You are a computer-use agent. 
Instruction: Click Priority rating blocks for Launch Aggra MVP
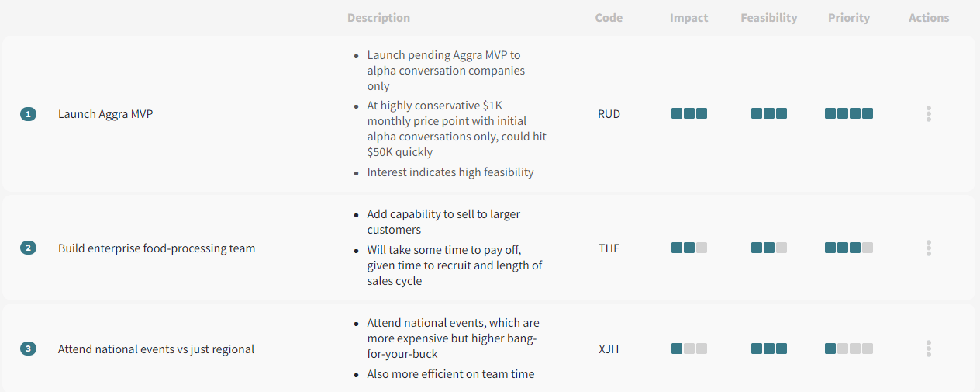pos(849,113)
